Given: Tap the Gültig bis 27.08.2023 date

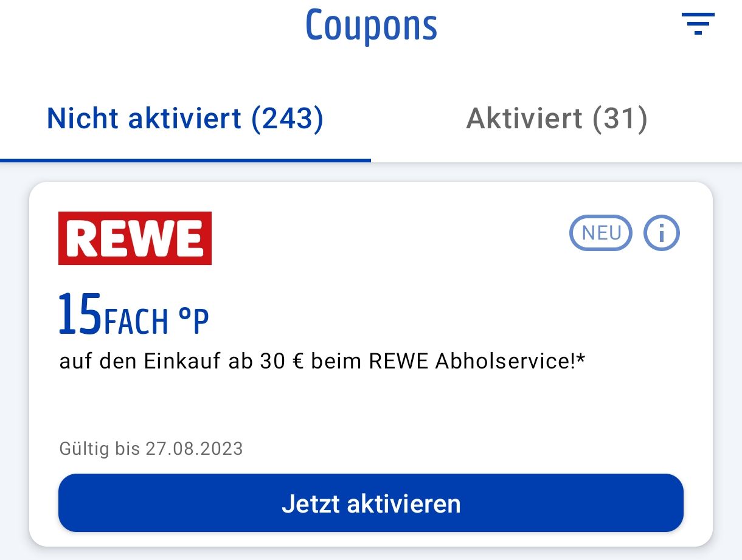Looking at the screenshot, I should [151, 449].
